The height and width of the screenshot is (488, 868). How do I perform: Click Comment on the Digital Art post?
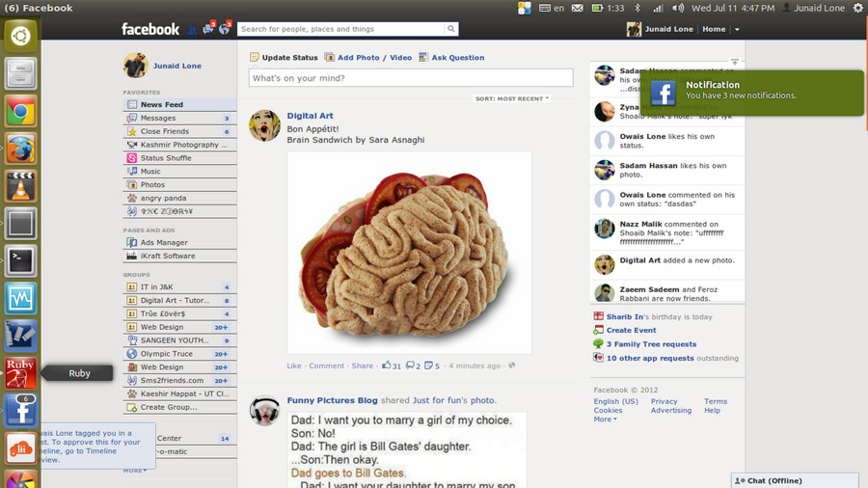tap(327, 366)
